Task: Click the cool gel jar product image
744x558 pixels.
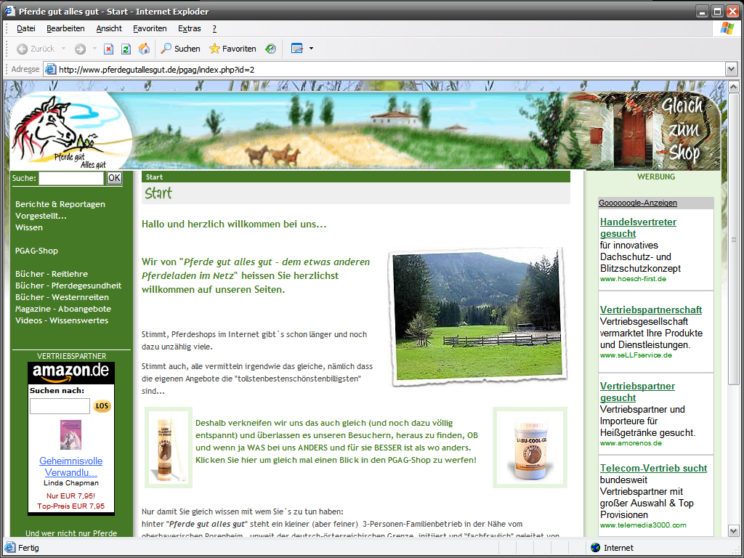Action: pyautogui.click(x=530, y=447)
